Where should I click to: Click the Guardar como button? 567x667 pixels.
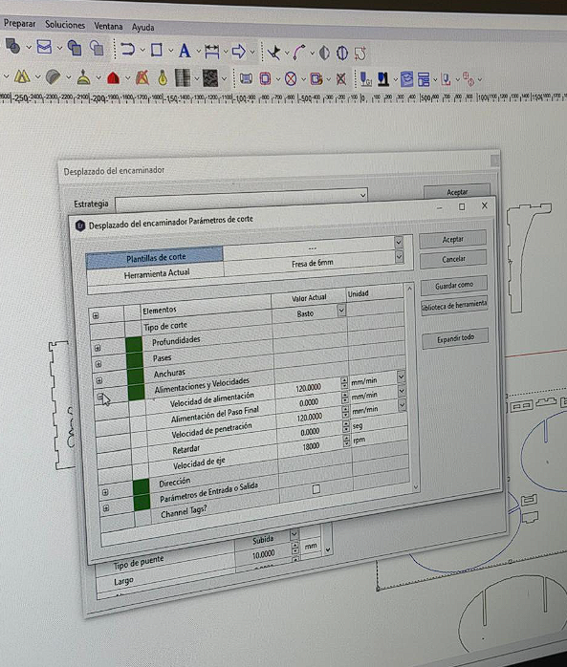(x=454, y=285)
